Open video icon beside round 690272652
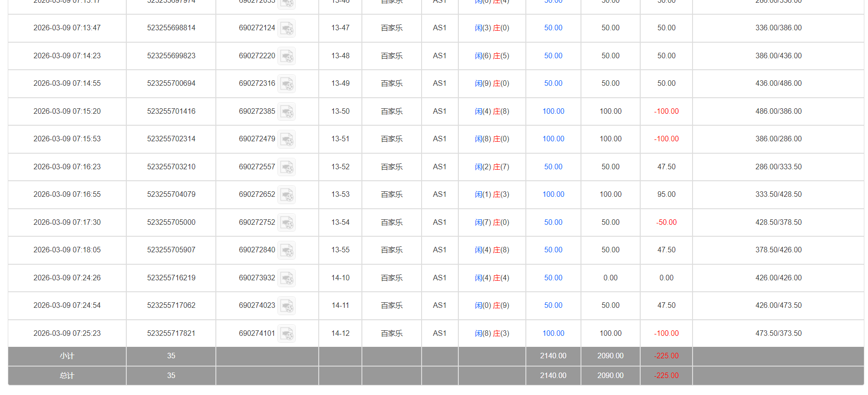Image resolution: width=868 pixels, height=395 pixels. tap(287, 195)
